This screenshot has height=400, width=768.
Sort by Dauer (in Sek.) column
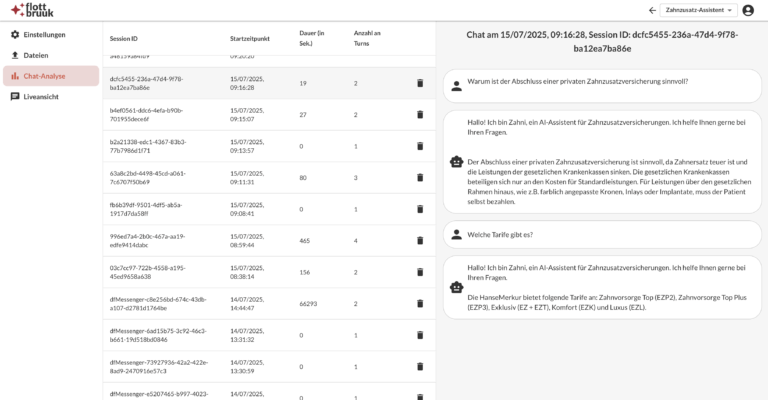(x=312, y=38)
